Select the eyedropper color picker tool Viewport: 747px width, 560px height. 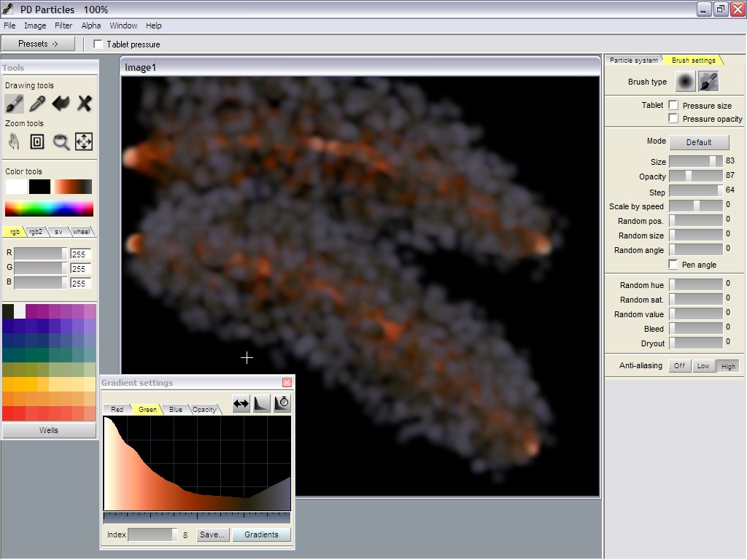37,104
